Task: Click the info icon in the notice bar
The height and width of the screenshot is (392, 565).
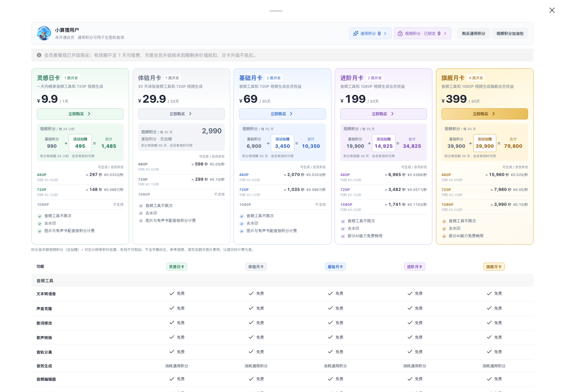Action: tap(39, 55)
